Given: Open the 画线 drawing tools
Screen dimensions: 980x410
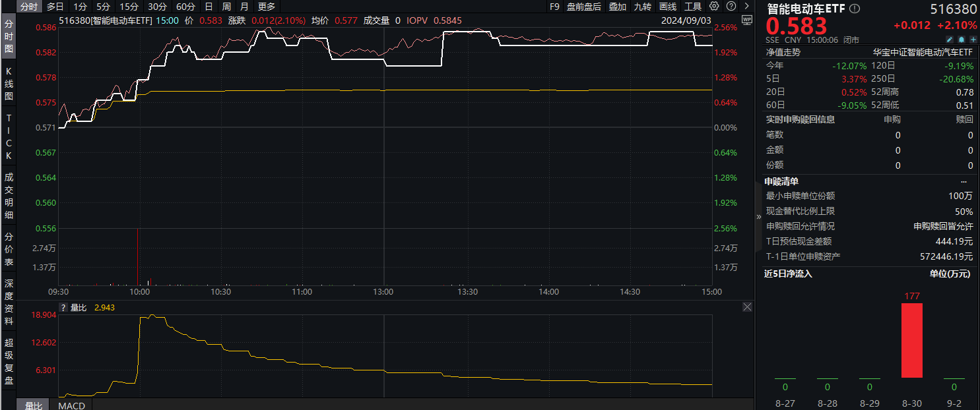Looking at the screenshot, I should click(x=668, y=7).
